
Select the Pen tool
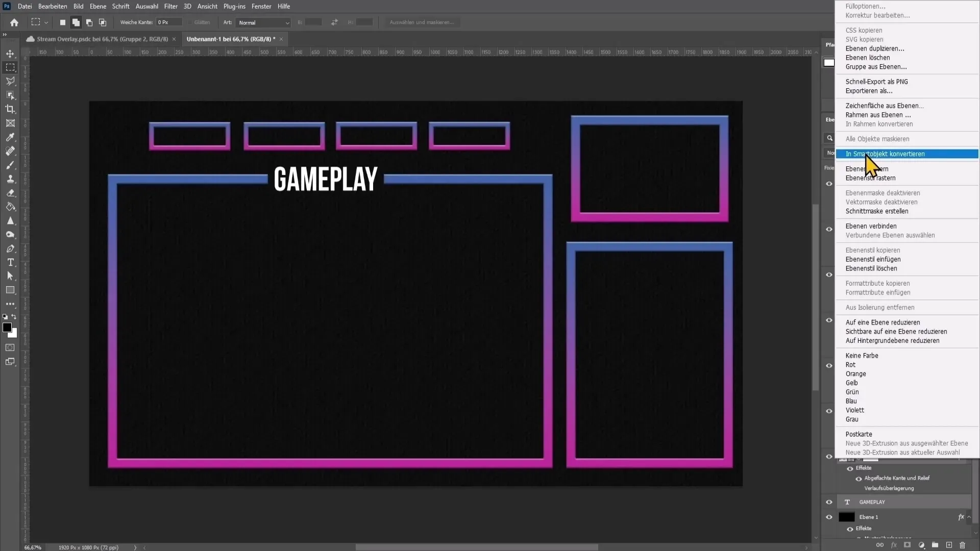[x=10, y=248]
